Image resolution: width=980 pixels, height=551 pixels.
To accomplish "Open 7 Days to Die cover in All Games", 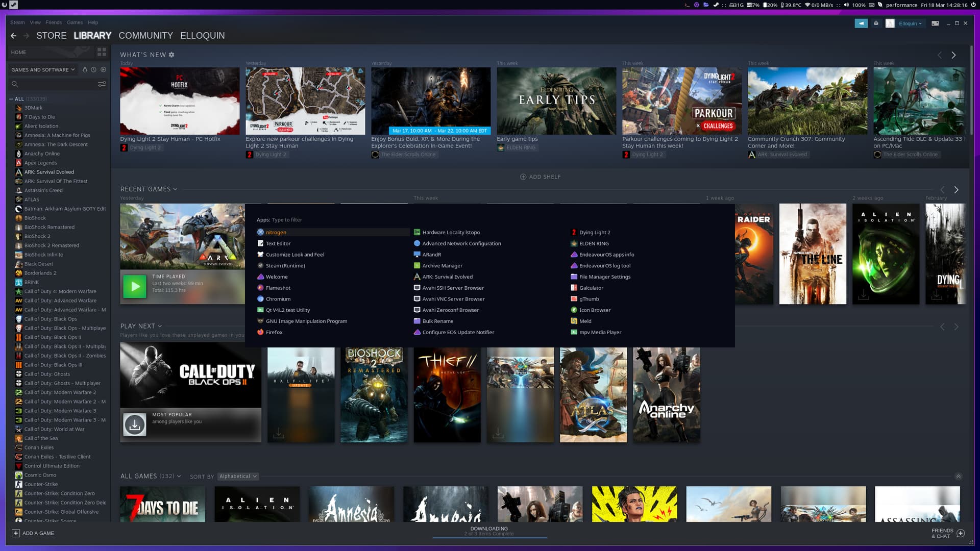I will click(162, 504).
